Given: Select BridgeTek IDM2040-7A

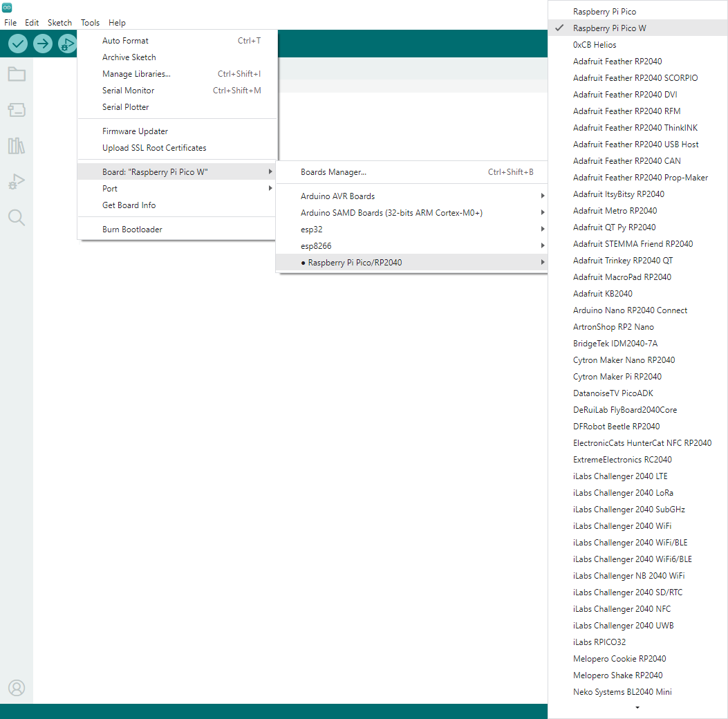Looking at the screenshot, I should pos(638,344).
